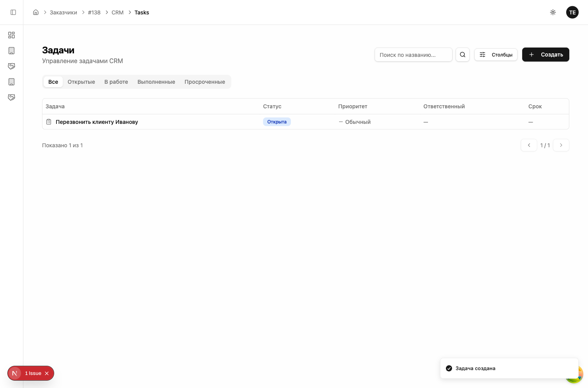Select the В работе tab

tap(116, 82)
